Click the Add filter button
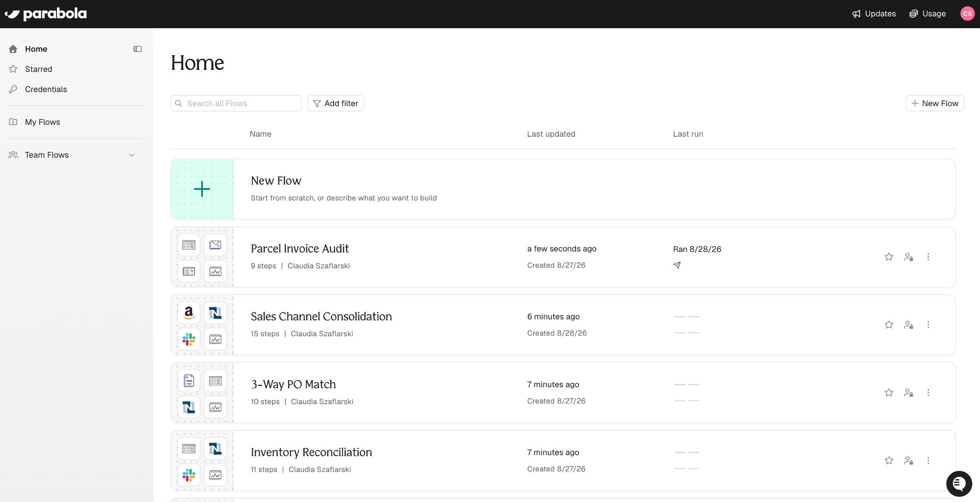Screen dimensions: 980x502 (x=335, y=103)
